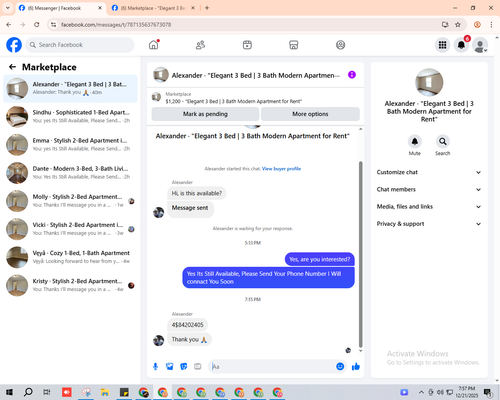Expand the Customize chat section

coord(429,172)
